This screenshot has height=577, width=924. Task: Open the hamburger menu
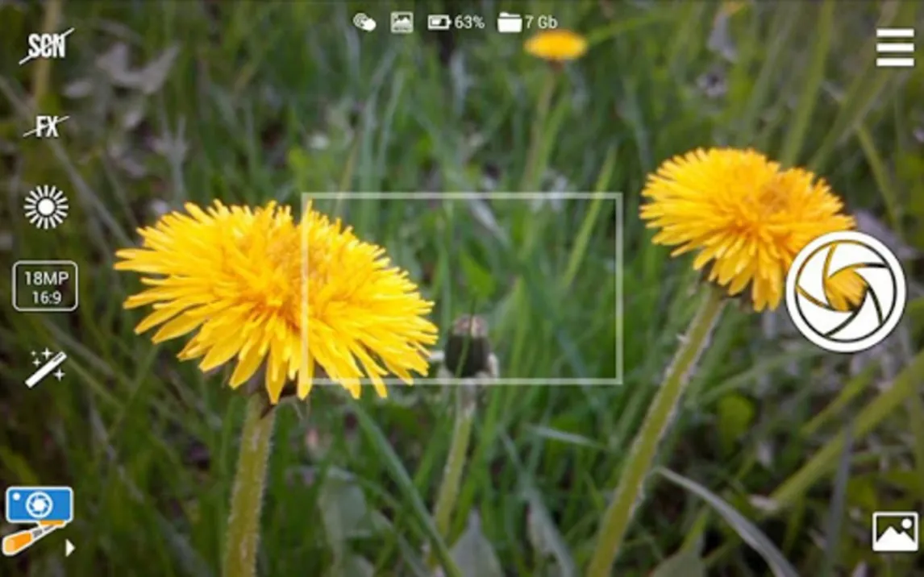tap(895, 48)
